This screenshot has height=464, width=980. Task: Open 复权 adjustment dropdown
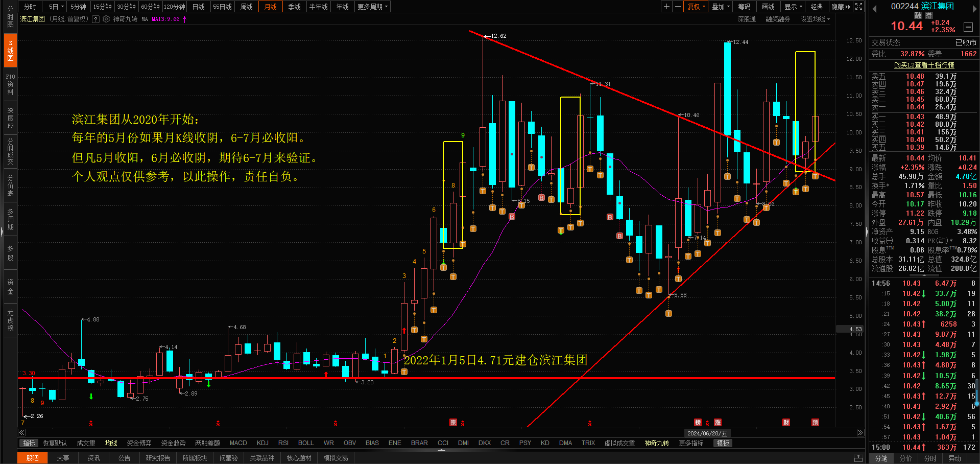click(697, 7)
